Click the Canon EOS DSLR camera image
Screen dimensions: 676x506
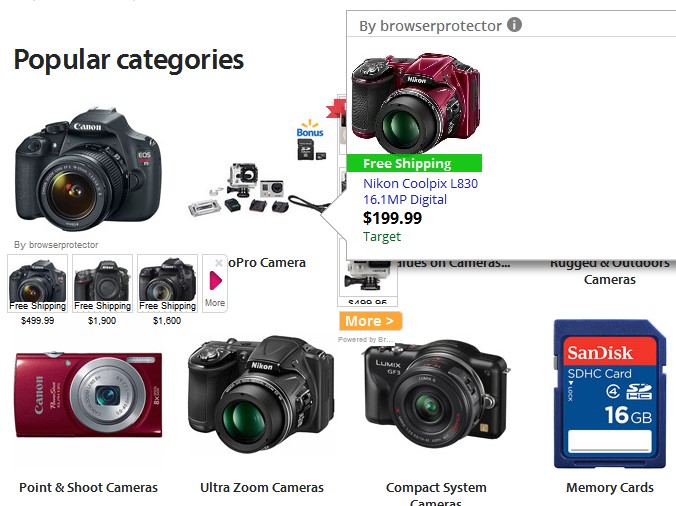tap(88, 169)
